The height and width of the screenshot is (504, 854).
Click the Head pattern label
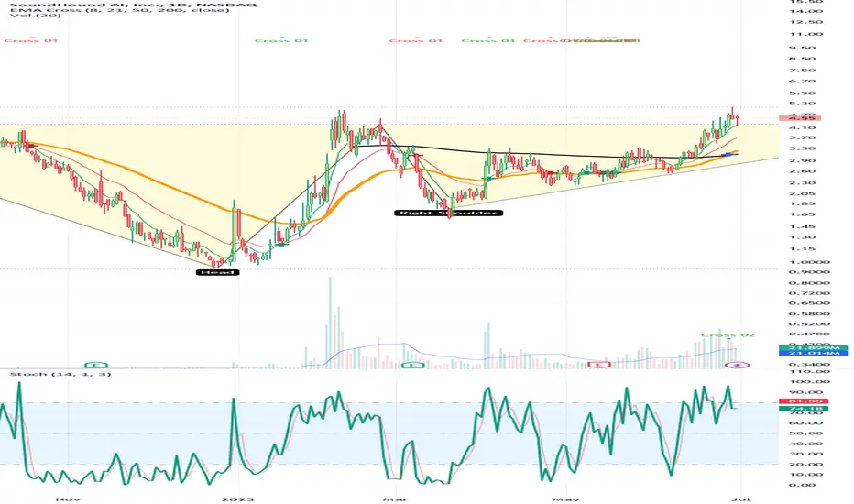point(217,272)
